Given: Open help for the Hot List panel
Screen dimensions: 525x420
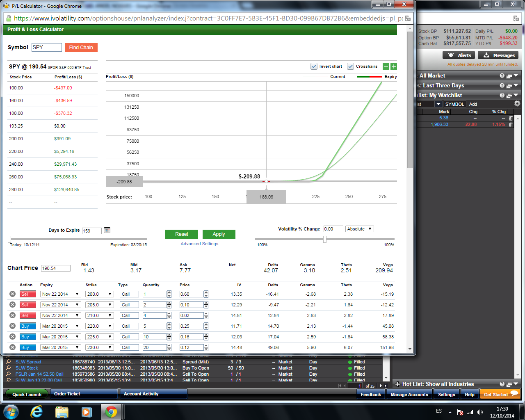Looking at the screenshot, I should pos(502,384).
